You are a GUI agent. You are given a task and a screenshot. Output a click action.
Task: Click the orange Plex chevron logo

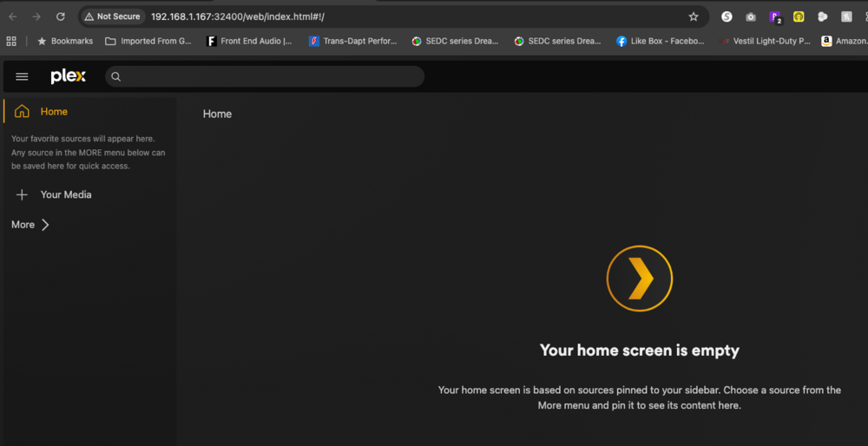(640, 279)
